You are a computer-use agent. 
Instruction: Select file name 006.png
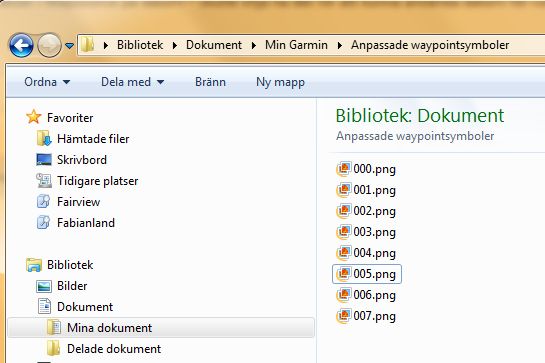click(x=374, y=295)
